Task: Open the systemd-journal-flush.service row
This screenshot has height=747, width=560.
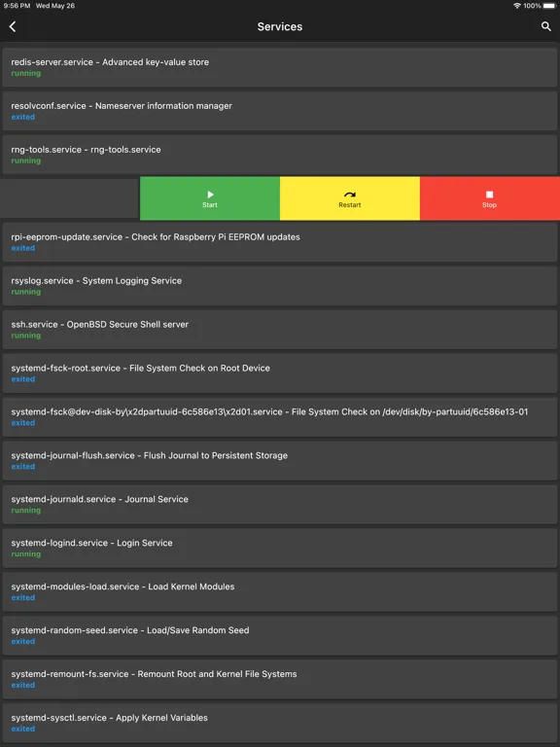Action: click(x=280, y=461)
